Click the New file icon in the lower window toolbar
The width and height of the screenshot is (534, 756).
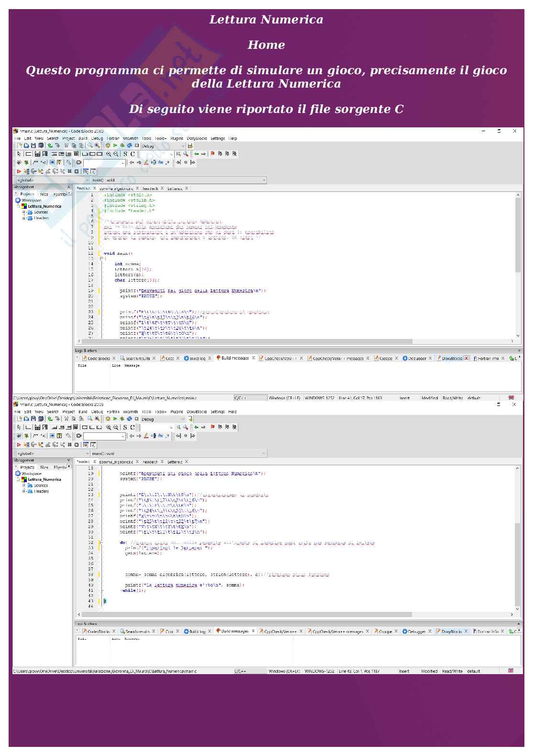(x=20, y=418)
